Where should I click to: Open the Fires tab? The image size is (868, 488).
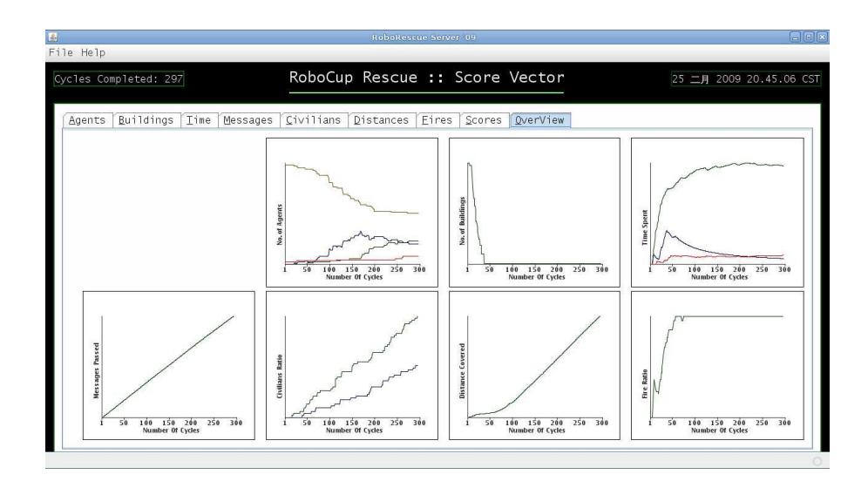pyautogui.click(x=437, y=120)
